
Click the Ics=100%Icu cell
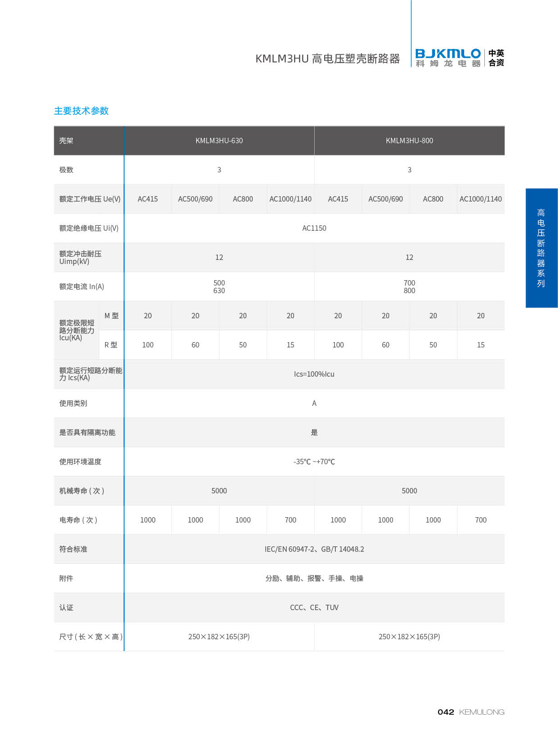tap(314, 374)
